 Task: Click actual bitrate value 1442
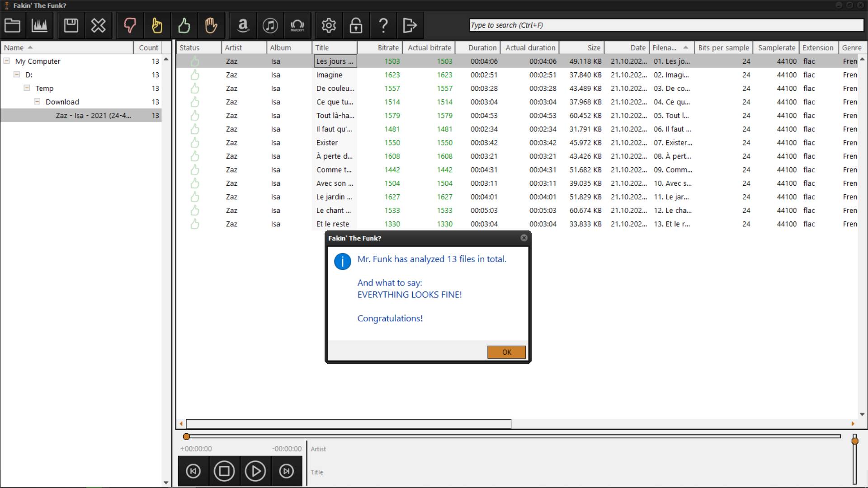444,169
